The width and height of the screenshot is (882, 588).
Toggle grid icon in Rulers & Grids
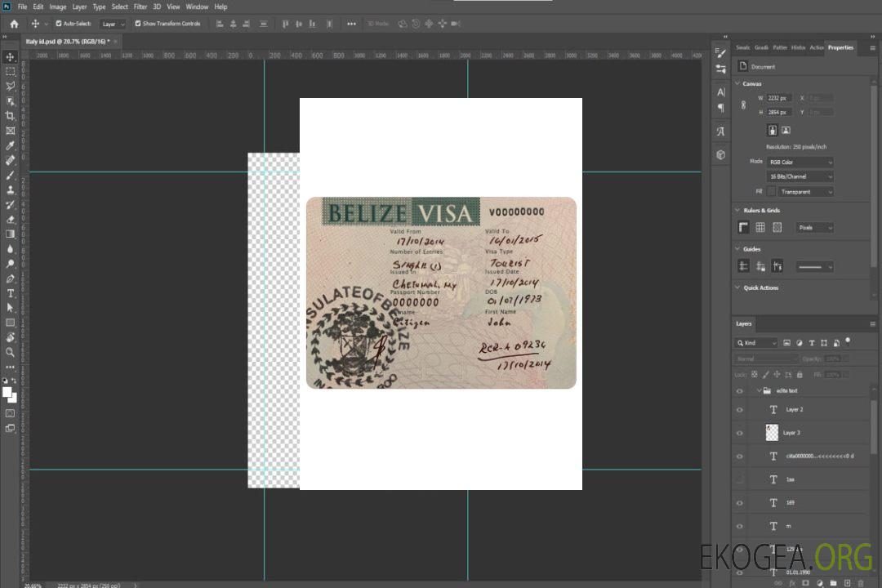tap(760, 227)
